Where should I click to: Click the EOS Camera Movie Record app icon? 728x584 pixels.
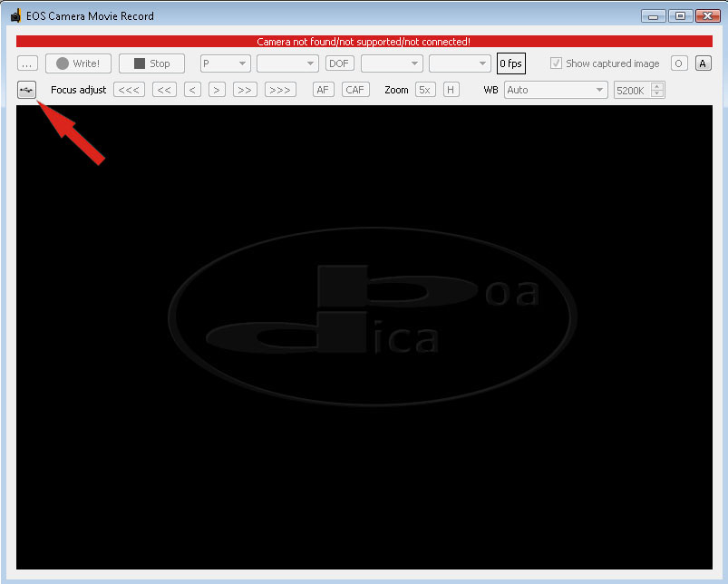(x=15, y=15)
